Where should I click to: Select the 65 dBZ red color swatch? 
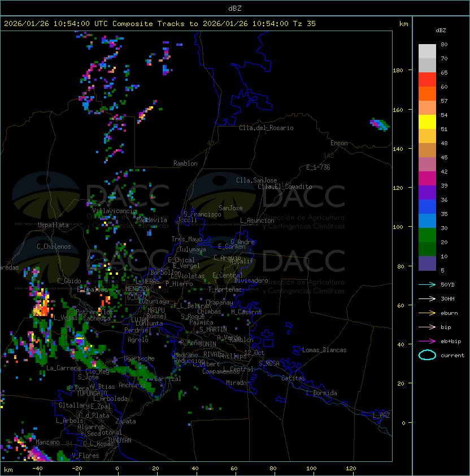click(x=427, y=80)
